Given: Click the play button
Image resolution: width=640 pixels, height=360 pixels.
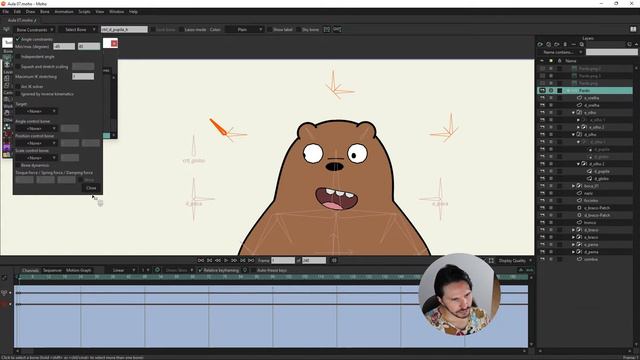Looking at the screenshot, I should [226, 260].
